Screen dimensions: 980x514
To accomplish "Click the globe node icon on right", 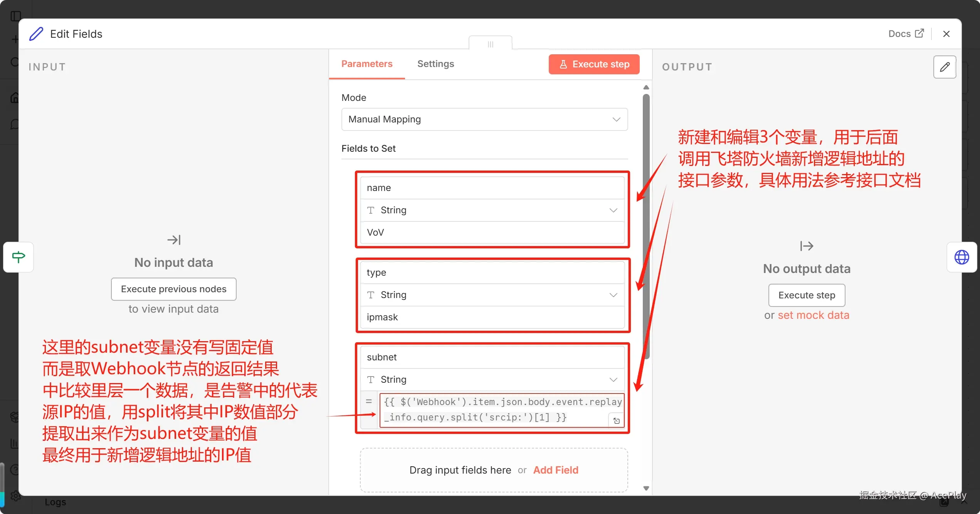I will pyautogui.click(x=962, y=257).
